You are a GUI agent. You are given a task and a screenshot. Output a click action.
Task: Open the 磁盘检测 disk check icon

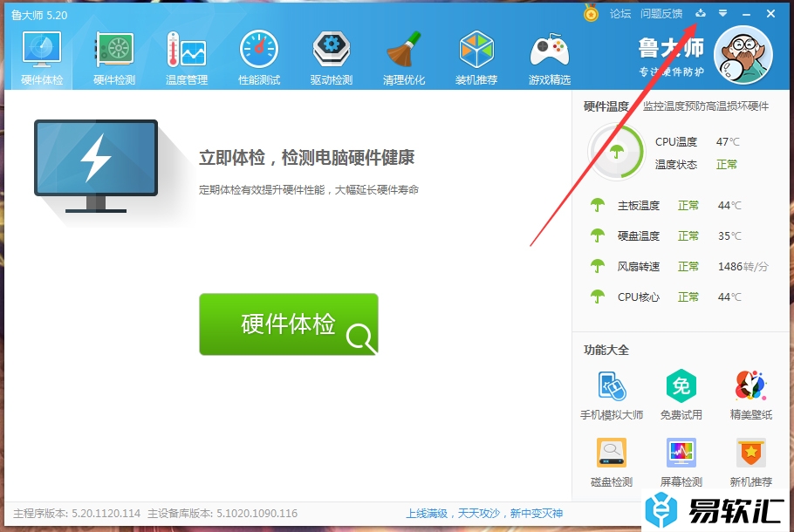tap(612, 462)
